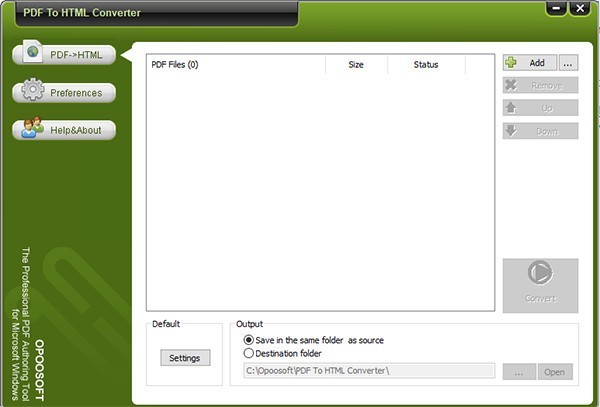Open the ellipsis menu next to Add
The width and height of the screenshot is (600, 407).
(x=568, y=63)
